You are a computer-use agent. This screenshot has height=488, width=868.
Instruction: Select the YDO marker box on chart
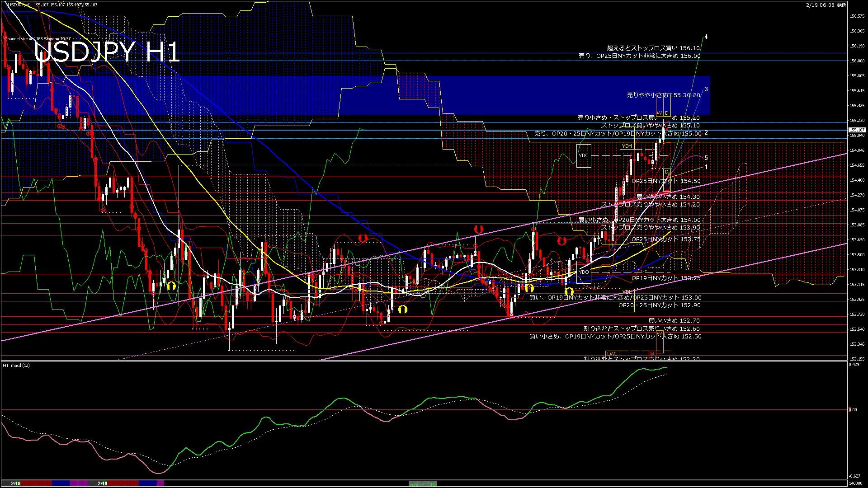[584, 272]
